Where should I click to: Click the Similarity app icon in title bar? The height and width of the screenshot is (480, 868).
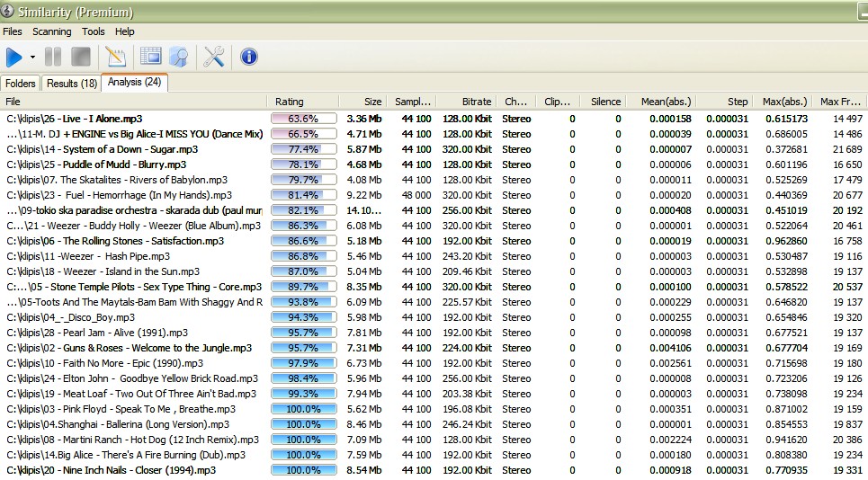[6, 11]
